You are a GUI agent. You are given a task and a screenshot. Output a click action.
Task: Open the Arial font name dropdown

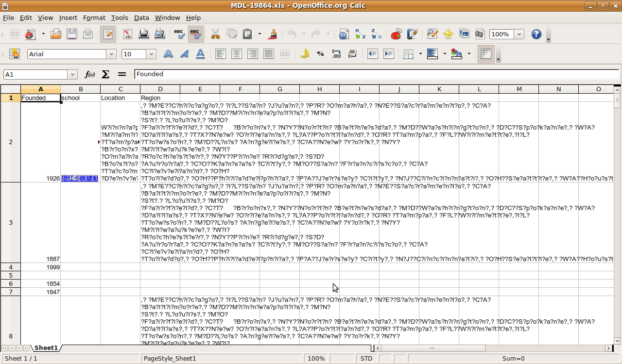coord(111,54)
